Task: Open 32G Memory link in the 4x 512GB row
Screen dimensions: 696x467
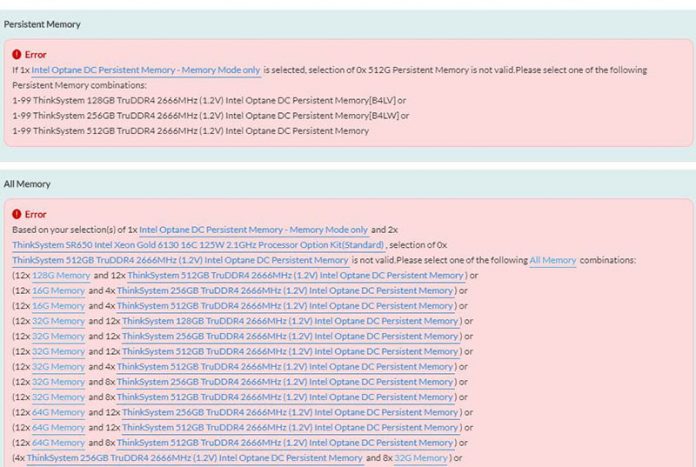Action: point(58,367)
